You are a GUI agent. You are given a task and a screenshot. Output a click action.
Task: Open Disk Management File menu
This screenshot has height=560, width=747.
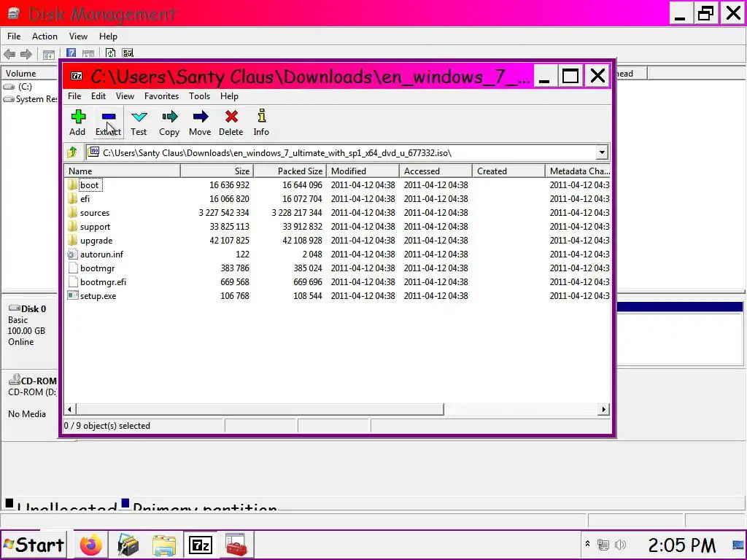click(14, 36)
